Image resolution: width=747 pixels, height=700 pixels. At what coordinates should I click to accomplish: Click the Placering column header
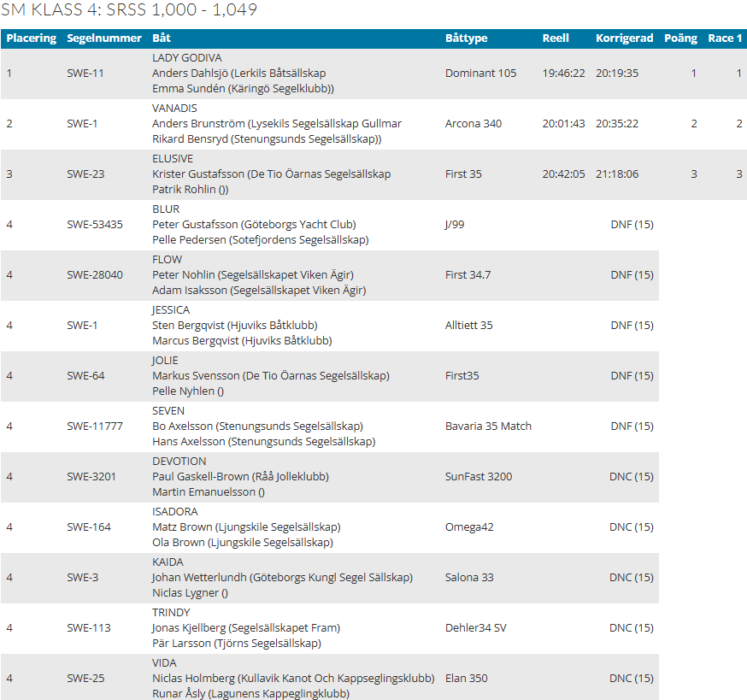32,38
